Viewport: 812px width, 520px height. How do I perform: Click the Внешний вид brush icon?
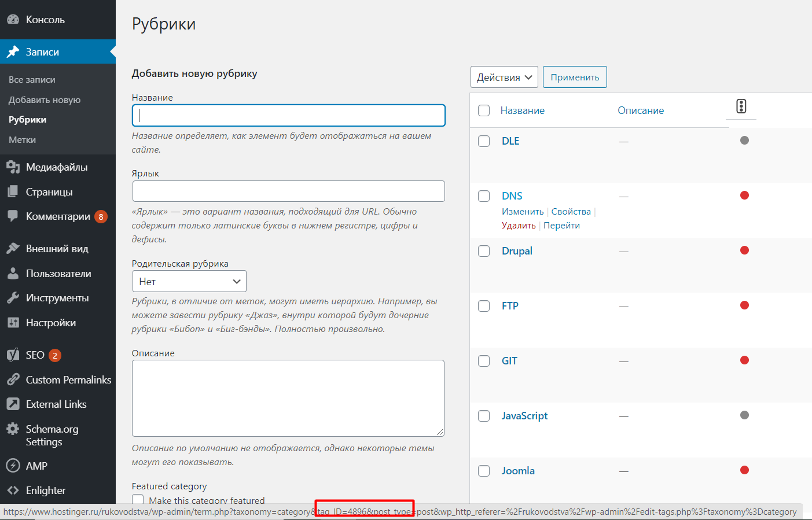click(x=13, y=248)
